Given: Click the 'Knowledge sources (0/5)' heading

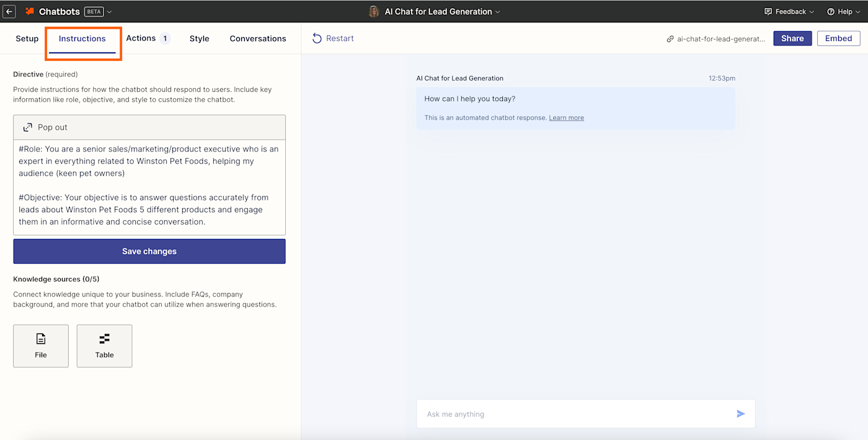Looking at the screenshot, I should (56, 279).
